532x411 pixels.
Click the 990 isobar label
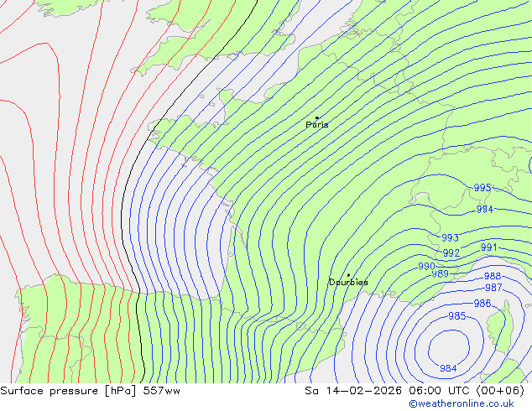tap(426, 266)
